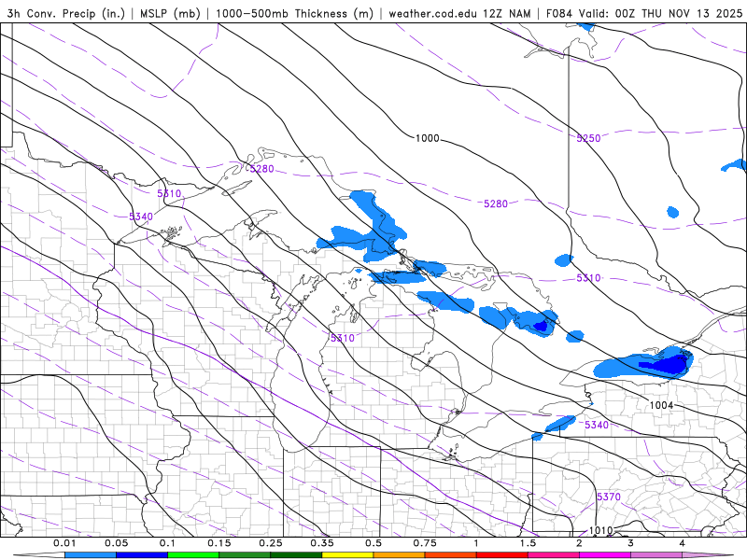
Task: Click the 0.75 legend value
Action: click(425, 543)
